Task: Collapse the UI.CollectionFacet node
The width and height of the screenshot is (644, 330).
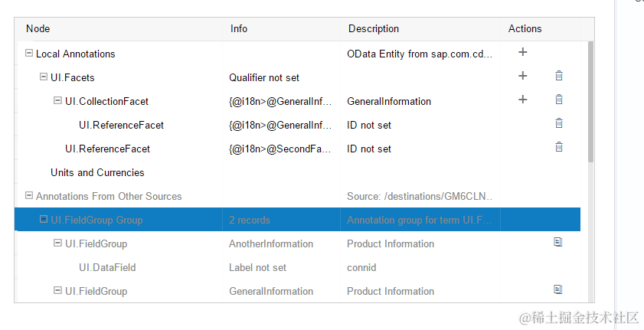Action: click(57, 101)
